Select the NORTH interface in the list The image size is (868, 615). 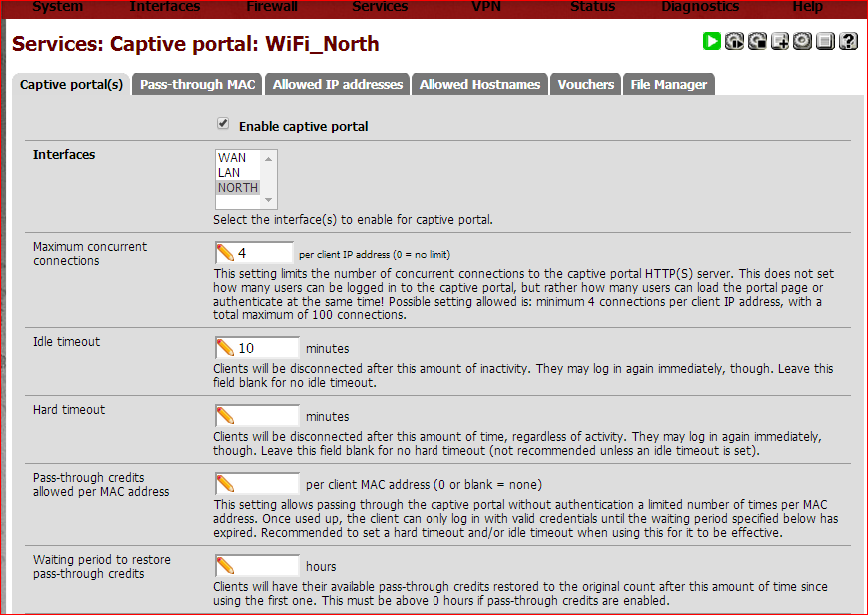click(237, 187)
